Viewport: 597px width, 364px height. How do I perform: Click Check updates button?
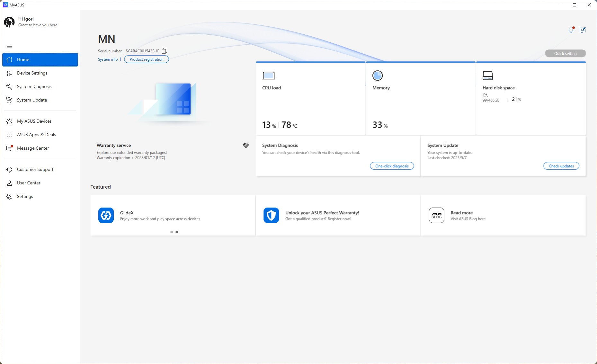coord(561,166)
